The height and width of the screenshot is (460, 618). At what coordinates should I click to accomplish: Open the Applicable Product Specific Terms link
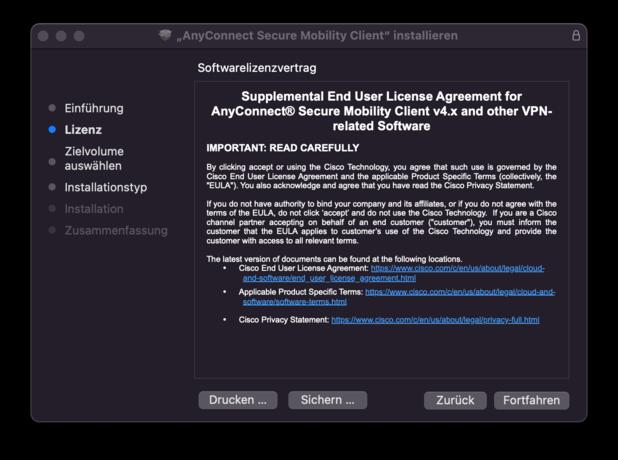pos(459,292)
